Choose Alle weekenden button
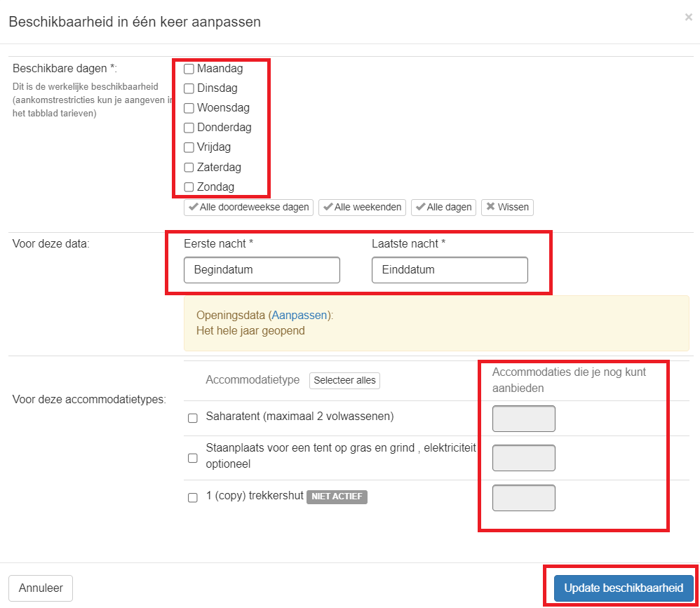700x608 pixels. [362, 207]
